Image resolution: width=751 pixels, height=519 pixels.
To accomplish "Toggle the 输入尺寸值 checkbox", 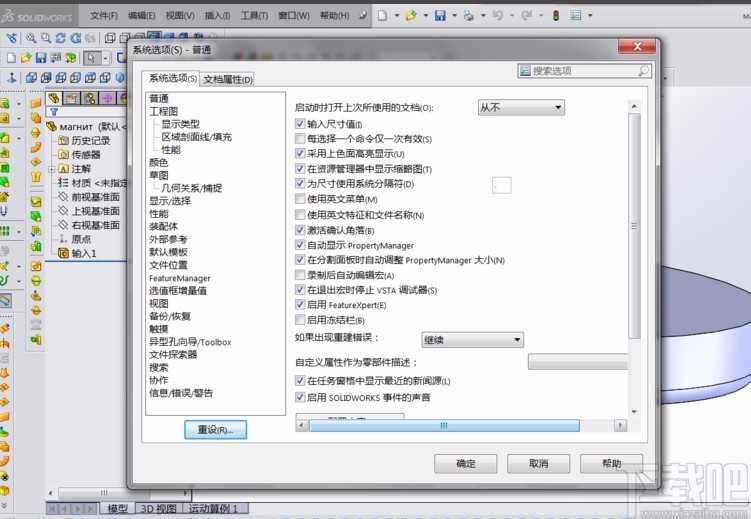I will 300,124.
